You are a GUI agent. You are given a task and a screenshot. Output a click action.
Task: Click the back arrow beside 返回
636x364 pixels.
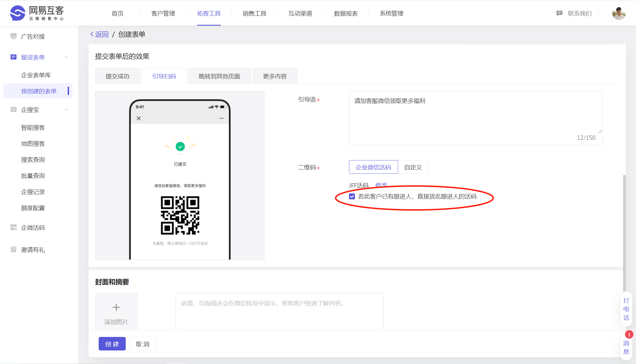(92, 34)
